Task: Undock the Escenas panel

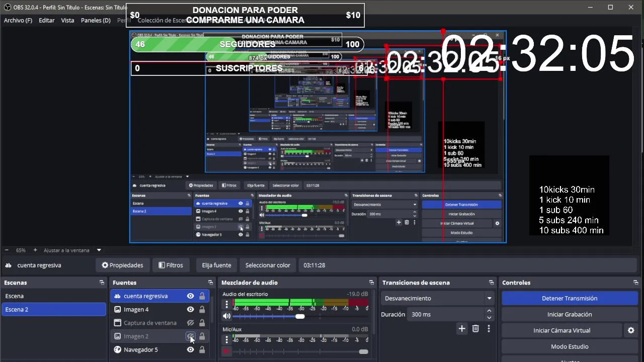Action: tap(102, 283)
